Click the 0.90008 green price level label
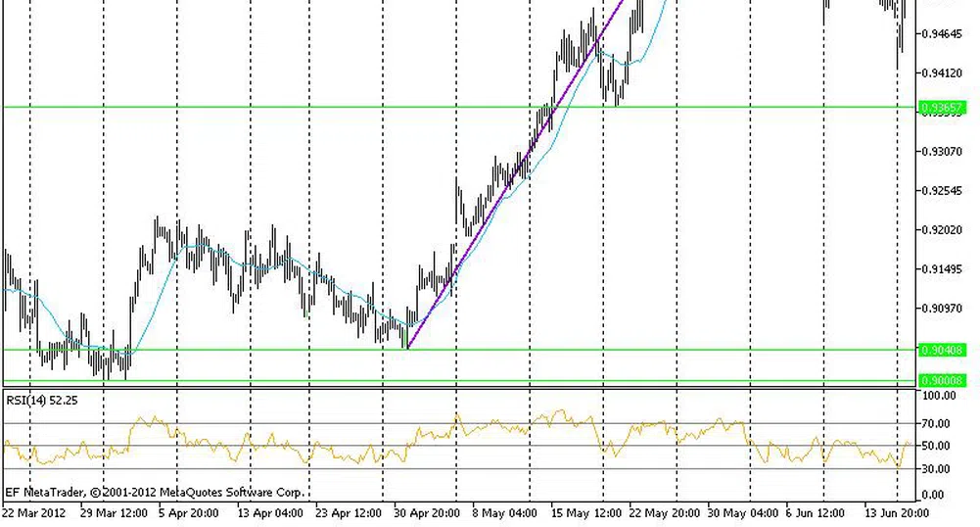 click(x=943, y=380)
